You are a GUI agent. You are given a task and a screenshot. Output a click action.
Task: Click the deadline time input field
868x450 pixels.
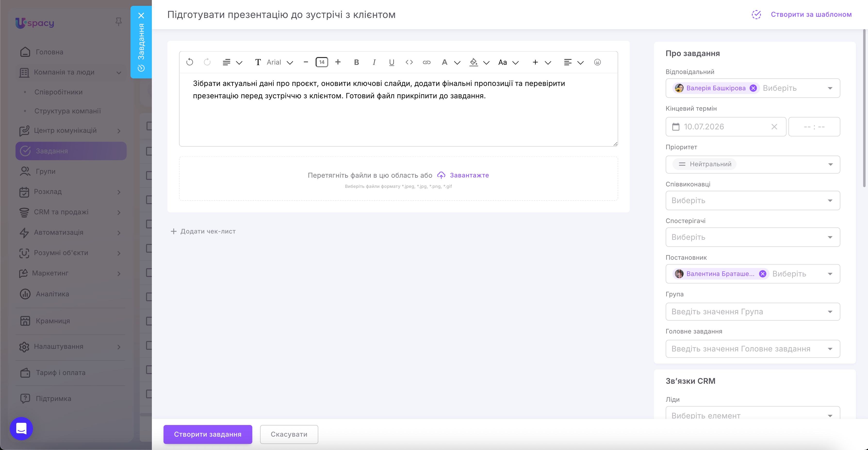[814, 127]
